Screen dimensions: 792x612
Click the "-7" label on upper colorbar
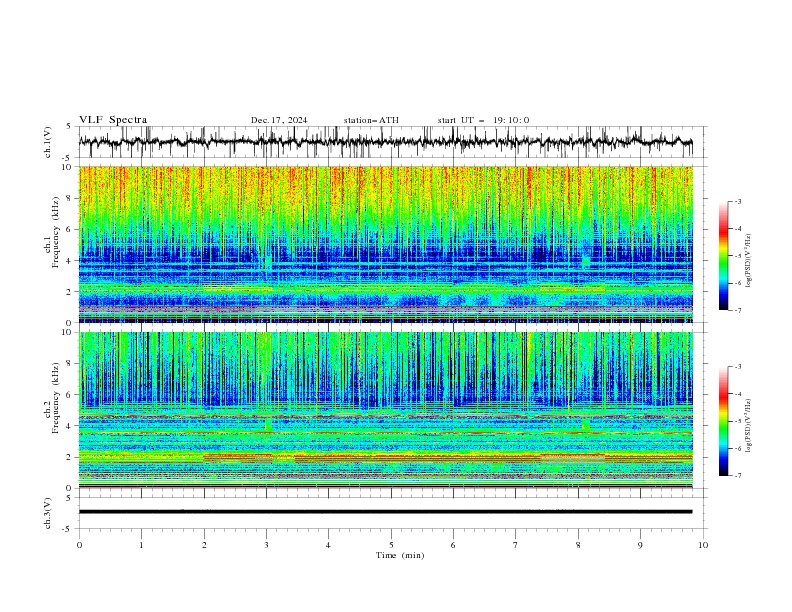tap(738, 310)
